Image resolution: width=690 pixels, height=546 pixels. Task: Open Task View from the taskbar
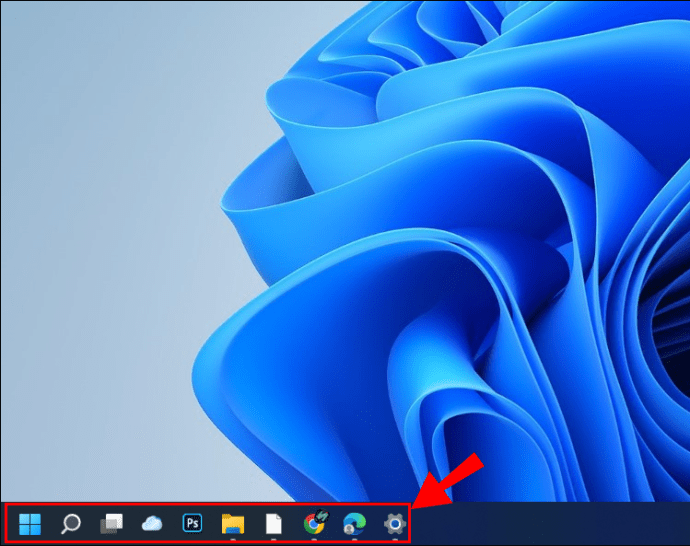point(111,523)
